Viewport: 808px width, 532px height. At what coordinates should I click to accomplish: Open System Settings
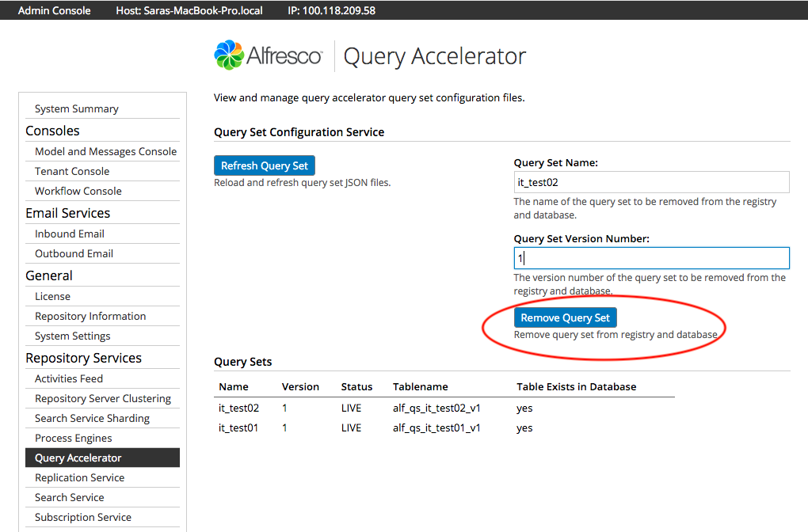pos(74,336)
